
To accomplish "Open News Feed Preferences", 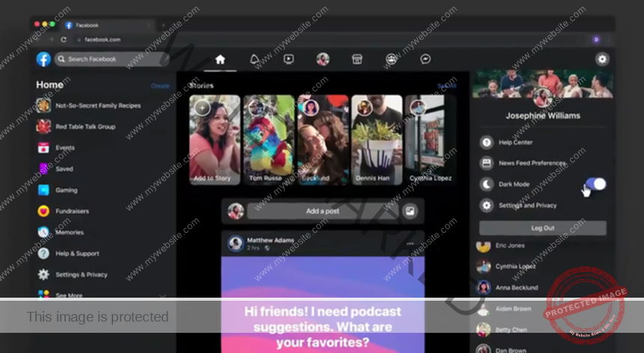I will (532, 163).
